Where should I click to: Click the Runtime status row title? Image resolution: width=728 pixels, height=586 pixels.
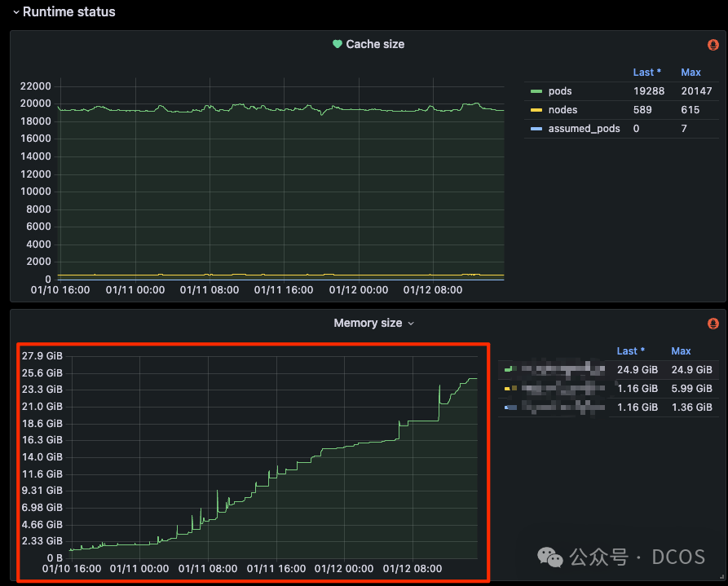coord(68,11)
